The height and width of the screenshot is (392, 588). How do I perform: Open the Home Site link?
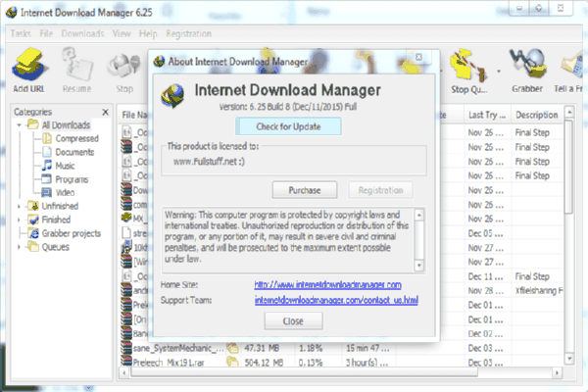pyautogui.click(x=327, y=285)
